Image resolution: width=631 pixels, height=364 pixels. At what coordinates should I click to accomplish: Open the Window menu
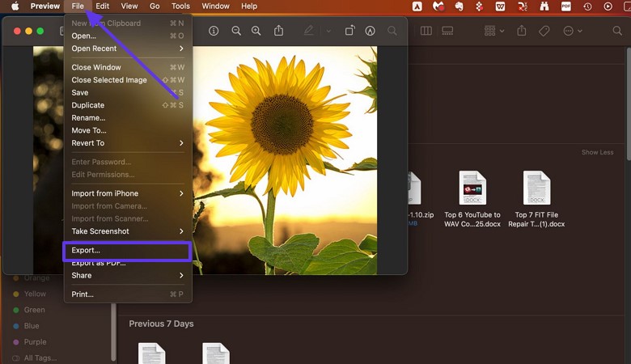point(215,6)
